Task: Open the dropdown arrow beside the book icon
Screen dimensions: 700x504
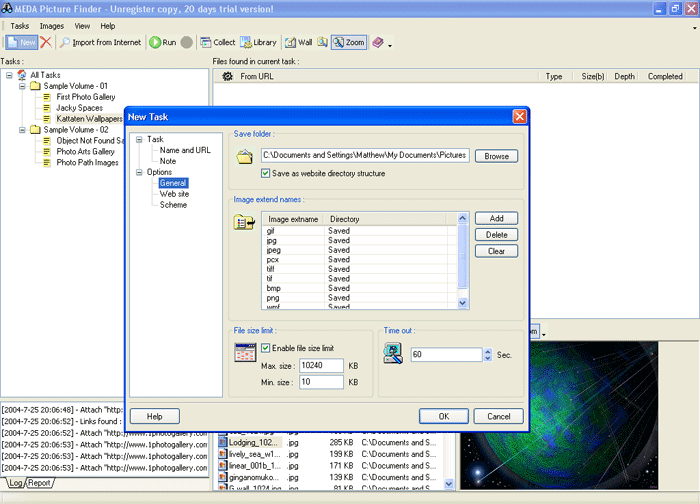Action: tap(390, 45)
